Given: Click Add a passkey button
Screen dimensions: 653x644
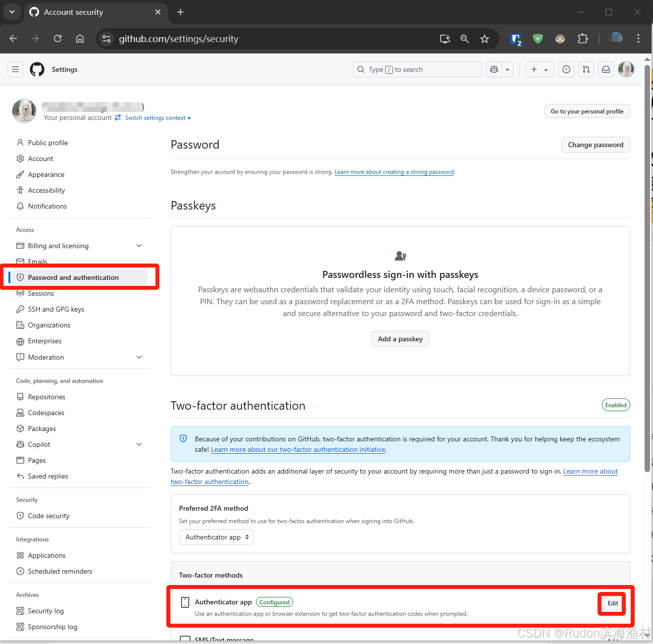Looking at the screenshot, I should pos(400,339).
